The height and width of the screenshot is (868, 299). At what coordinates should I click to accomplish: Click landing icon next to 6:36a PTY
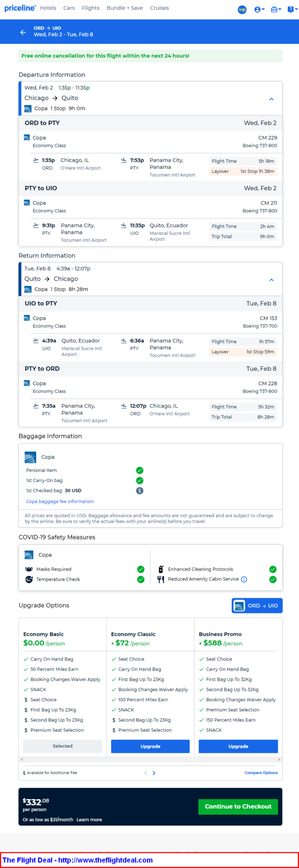pyautogui.click(x=124, y=340)
